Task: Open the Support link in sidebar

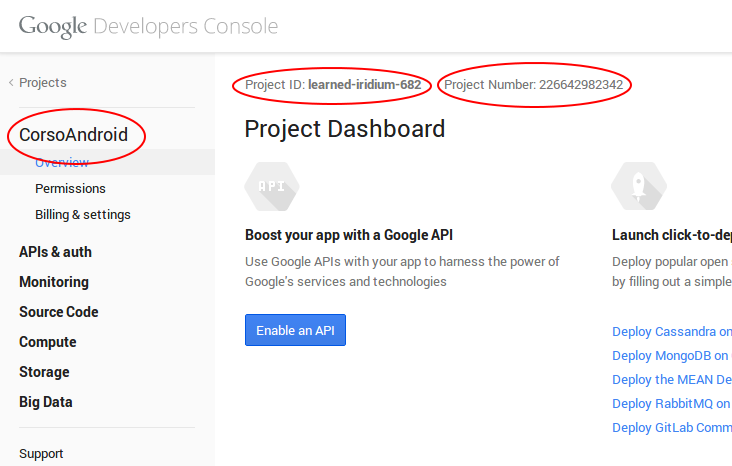Action: [41, 454]
